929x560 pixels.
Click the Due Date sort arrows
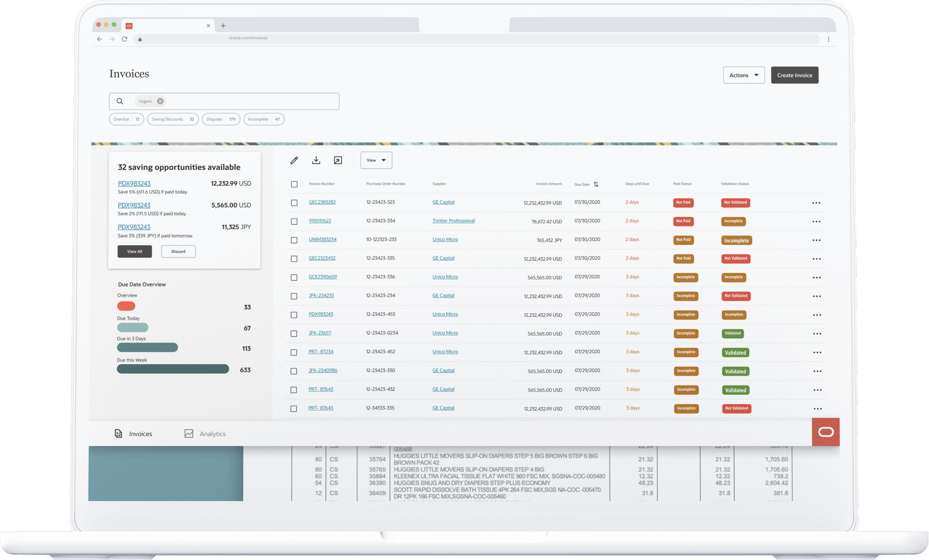(596, 184)
